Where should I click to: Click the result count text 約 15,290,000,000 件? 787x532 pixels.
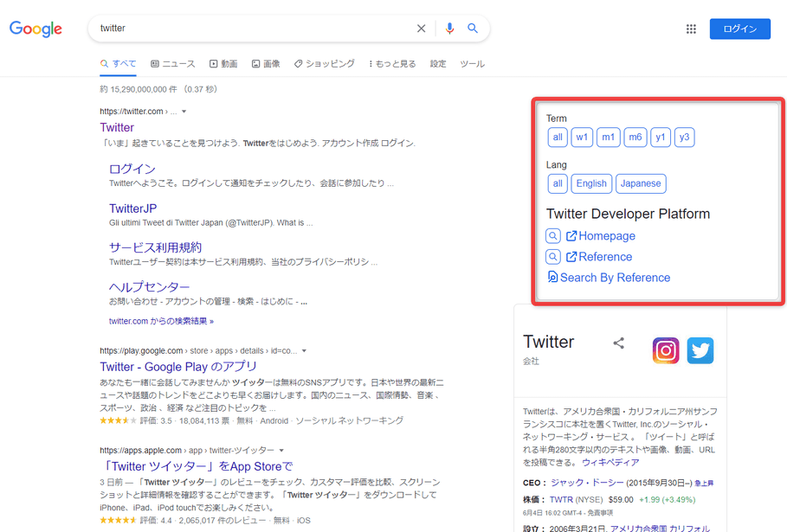(x=139, y=89)
